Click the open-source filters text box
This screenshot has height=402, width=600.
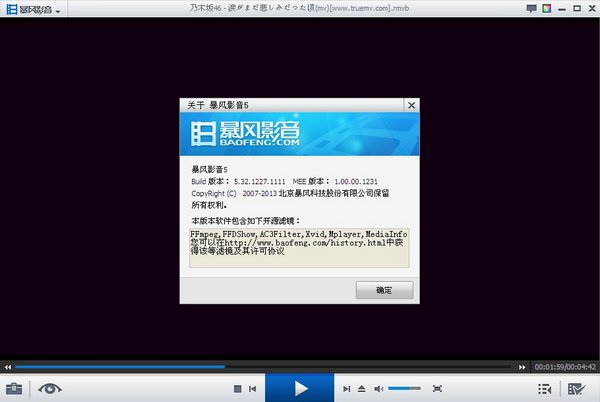coord(299,248)
